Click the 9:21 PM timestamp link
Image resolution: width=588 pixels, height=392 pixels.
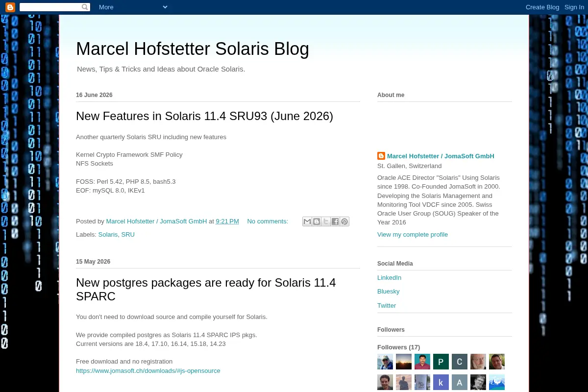point(227,221)
